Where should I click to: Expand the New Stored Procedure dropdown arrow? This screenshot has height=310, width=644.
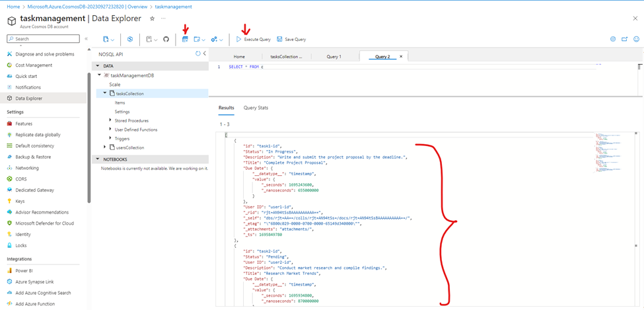pyautogui.click(x=221, y=40)
